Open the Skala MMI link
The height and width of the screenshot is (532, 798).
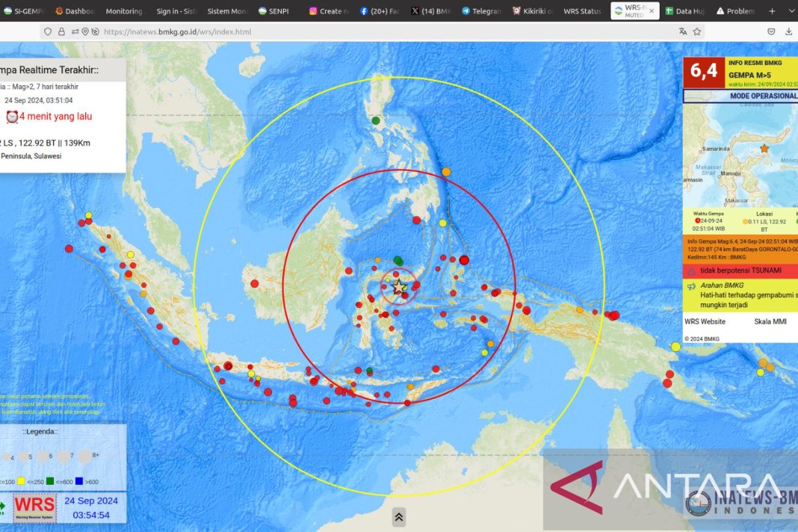[x=771, y=321]
